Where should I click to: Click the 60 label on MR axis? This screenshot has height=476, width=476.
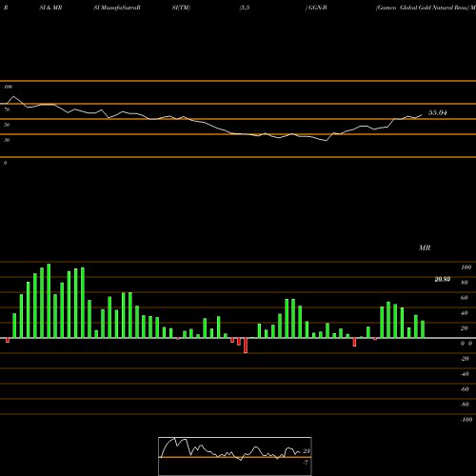465,298
